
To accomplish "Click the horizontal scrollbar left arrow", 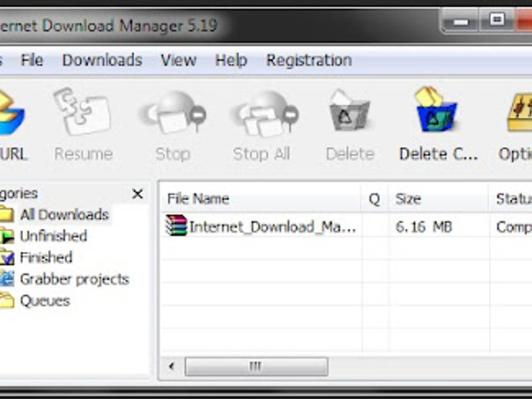I will [x=172, y=367].
